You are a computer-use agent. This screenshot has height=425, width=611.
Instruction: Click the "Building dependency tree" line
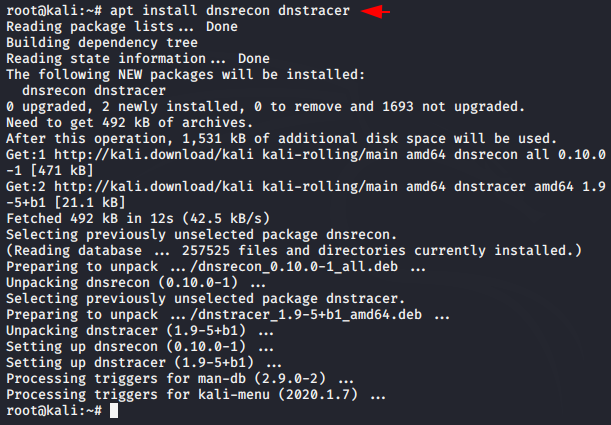pos(96,44)
